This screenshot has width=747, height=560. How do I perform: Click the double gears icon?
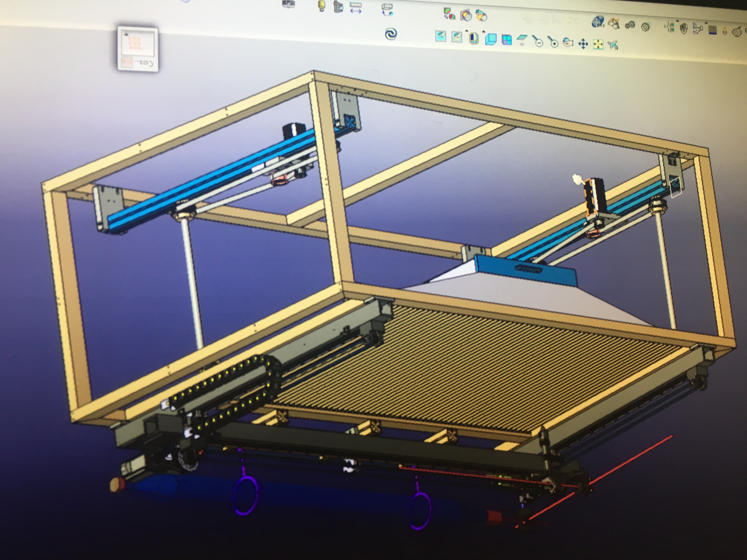coord(630,25)
